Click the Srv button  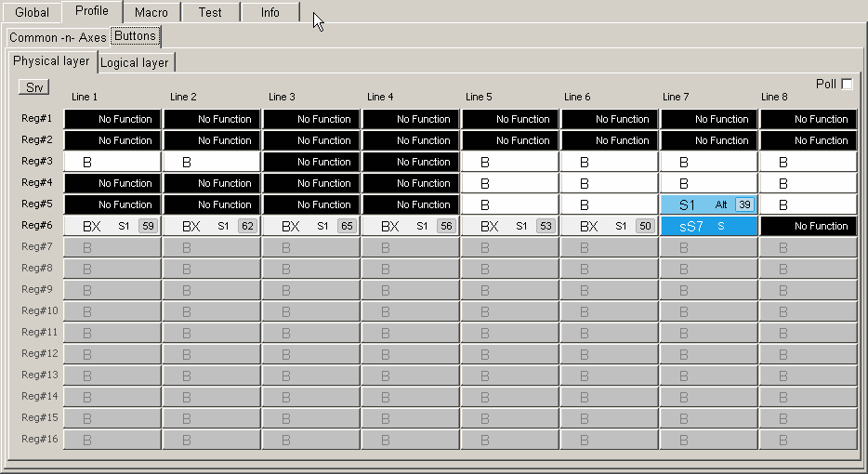[x=34, y=87]
